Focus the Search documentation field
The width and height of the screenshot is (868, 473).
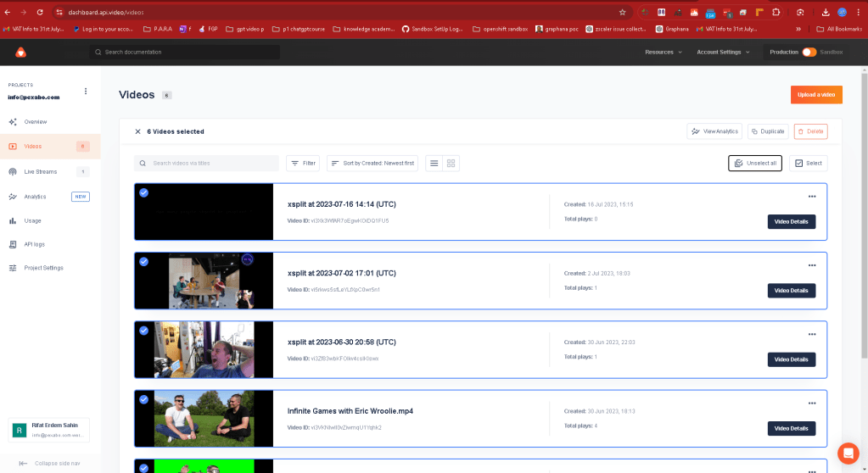[184, 52]
